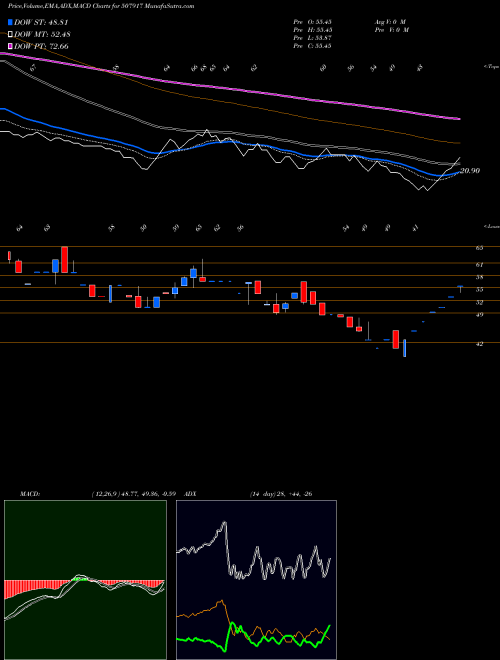Click the chart title for 507917 MunafaSutra.com
This screenshot has height=660, width=500.
101,6
